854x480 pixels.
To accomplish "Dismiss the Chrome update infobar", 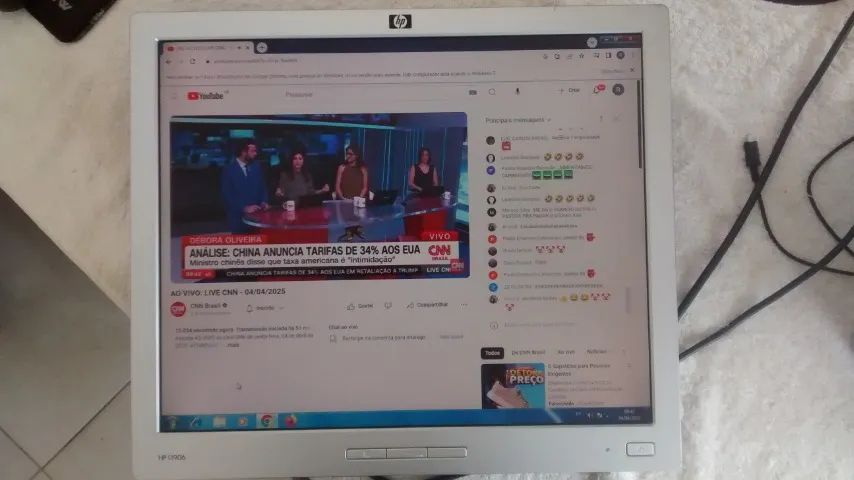I will [x=632, y=70].
